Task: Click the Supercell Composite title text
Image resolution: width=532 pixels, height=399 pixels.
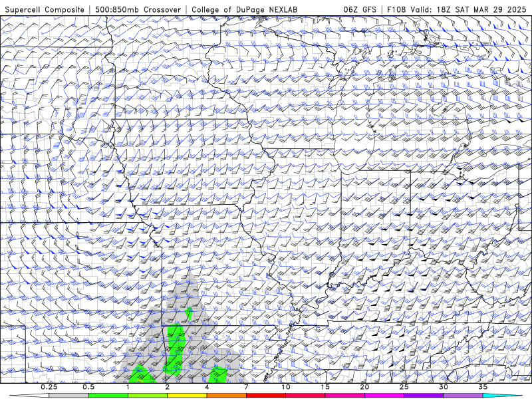Action: [x=45, y=10]
